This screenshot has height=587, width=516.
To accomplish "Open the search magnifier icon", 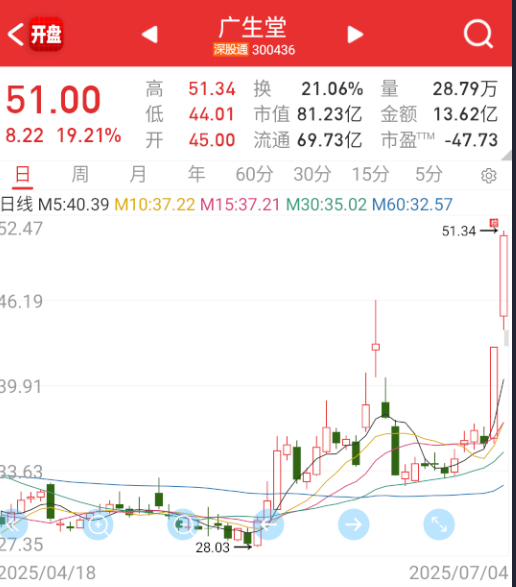I will click(x=478, y=34).
